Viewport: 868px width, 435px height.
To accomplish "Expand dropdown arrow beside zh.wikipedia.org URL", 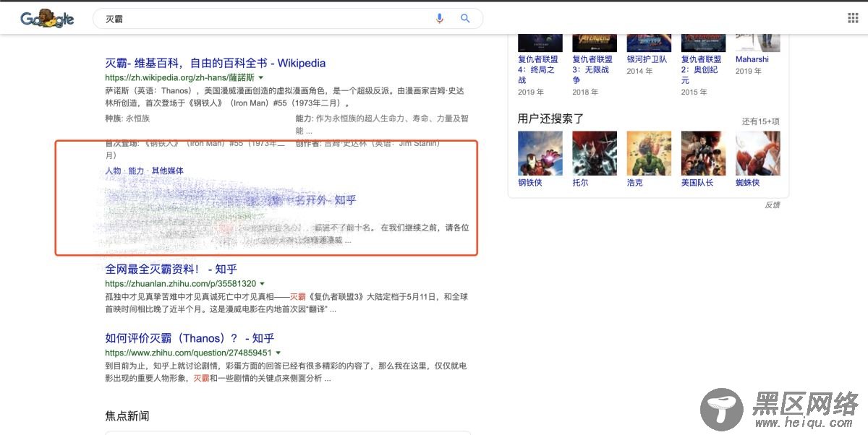I will tap(261, 77).
